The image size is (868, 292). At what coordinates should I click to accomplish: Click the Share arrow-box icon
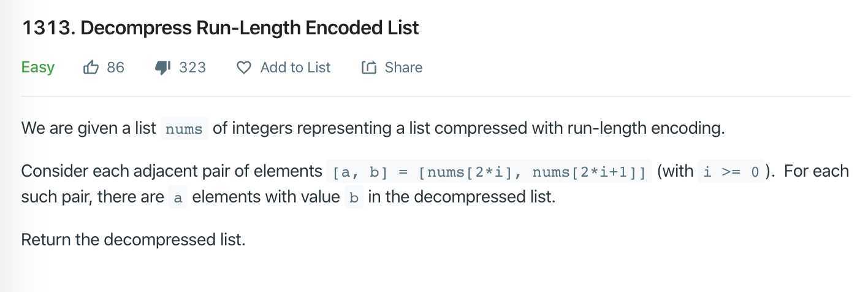(x=368, y=67)
